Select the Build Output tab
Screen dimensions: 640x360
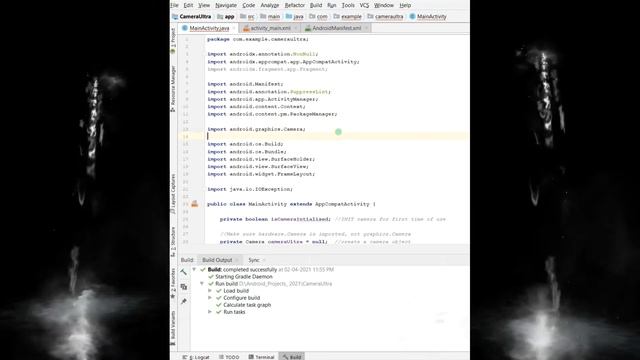click(217, 260)
